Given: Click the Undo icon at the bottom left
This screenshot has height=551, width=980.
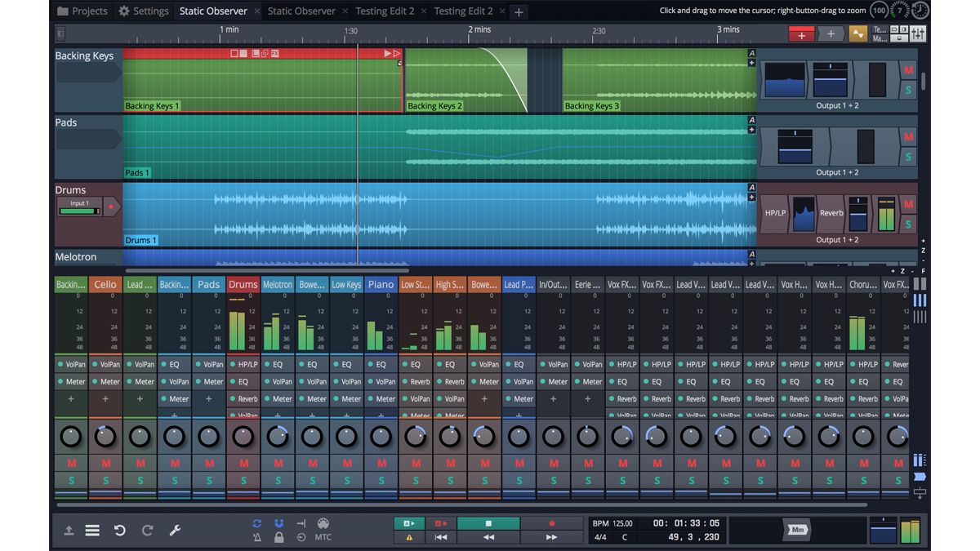Looking at the screenshot, I should tap(121, 530).
